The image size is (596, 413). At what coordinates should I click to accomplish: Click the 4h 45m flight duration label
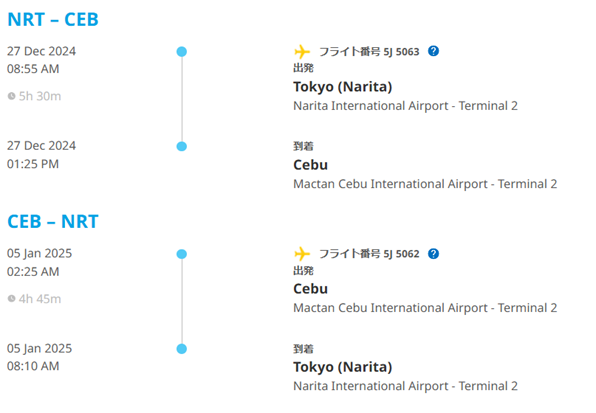(x=40, y=299)
